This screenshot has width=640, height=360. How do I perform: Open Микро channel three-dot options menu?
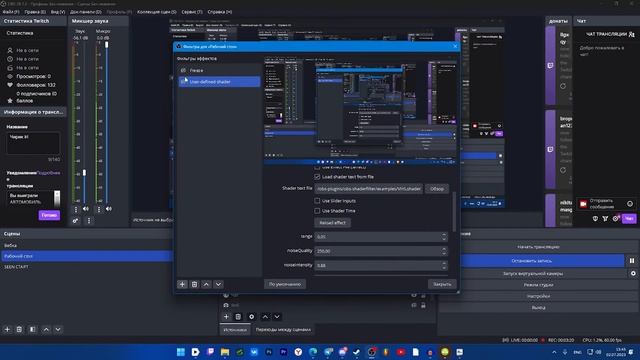coord(98,209)
